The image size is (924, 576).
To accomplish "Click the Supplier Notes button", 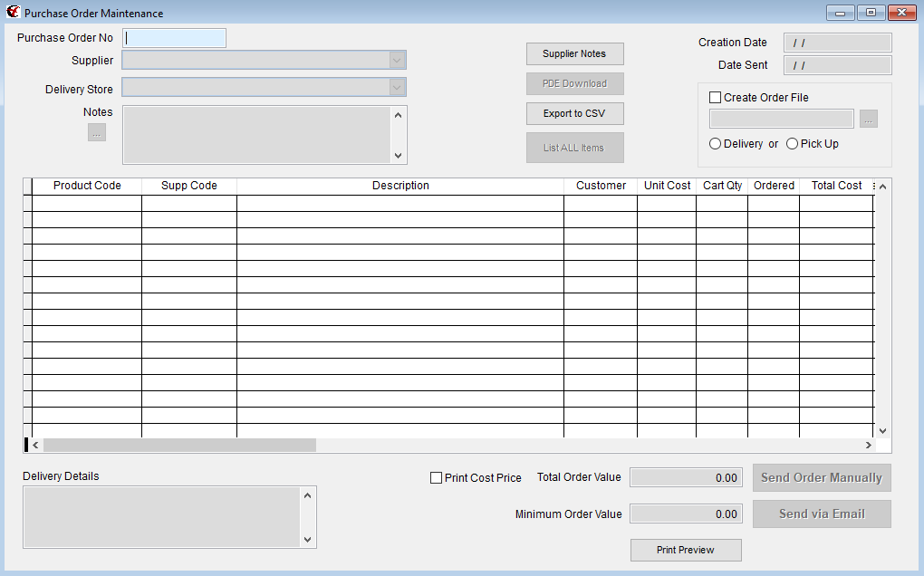I will click(x=574, y=53).
